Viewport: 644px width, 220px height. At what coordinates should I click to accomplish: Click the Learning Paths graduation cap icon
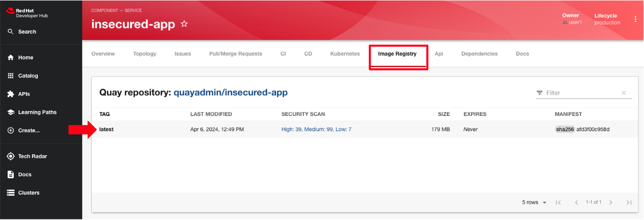pyautogui.click(x=11, y=112)
